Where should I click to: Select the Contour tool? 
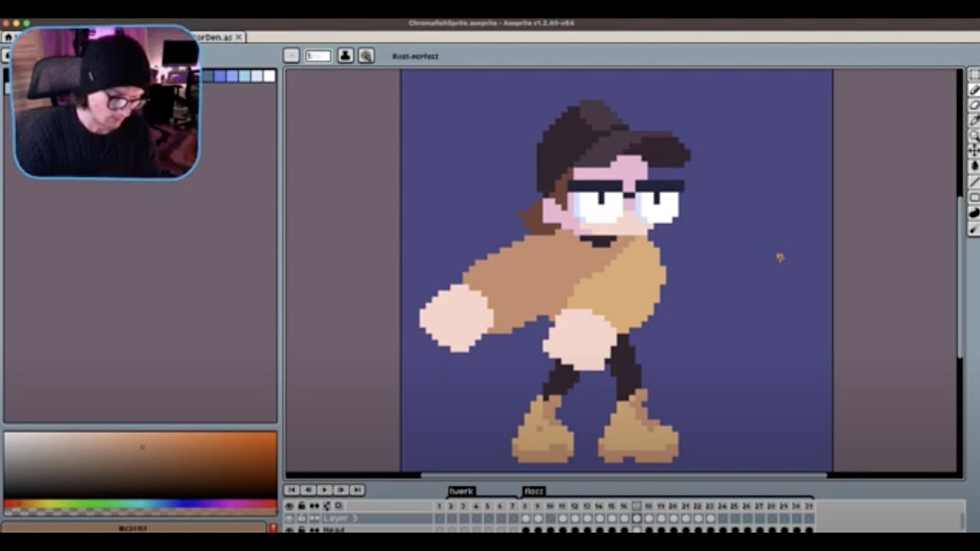(x=974, y=214)
